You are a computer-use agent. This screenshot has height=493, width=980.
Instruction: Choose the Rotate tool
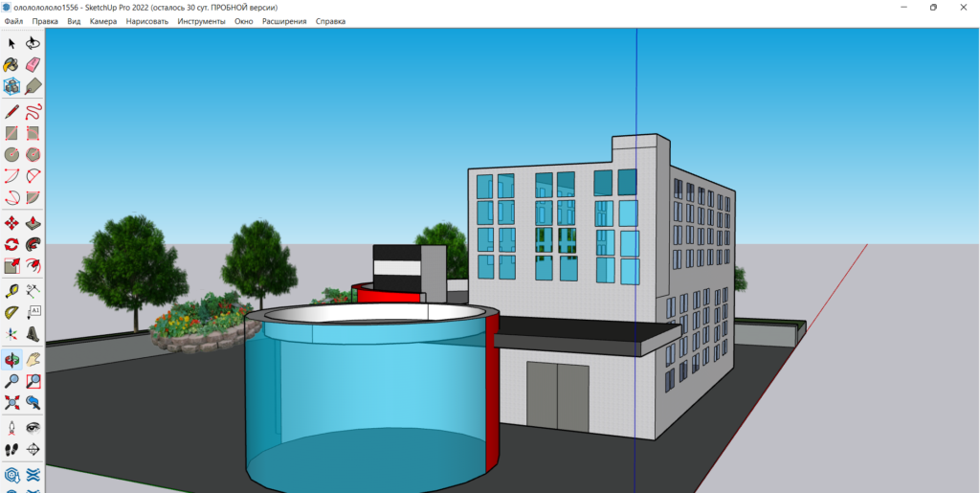pyautogui.click(x=11, y=244)
